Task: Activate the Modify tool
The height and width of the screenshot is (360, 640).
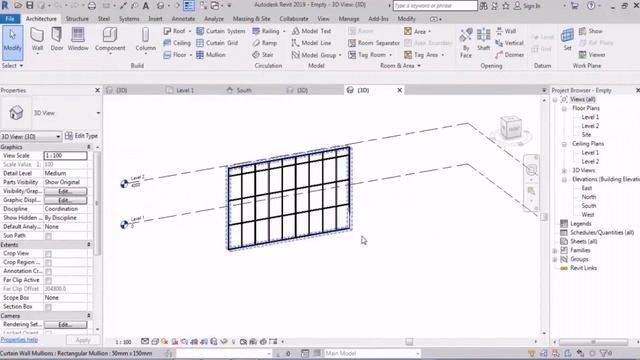Action: pos(12,42)
